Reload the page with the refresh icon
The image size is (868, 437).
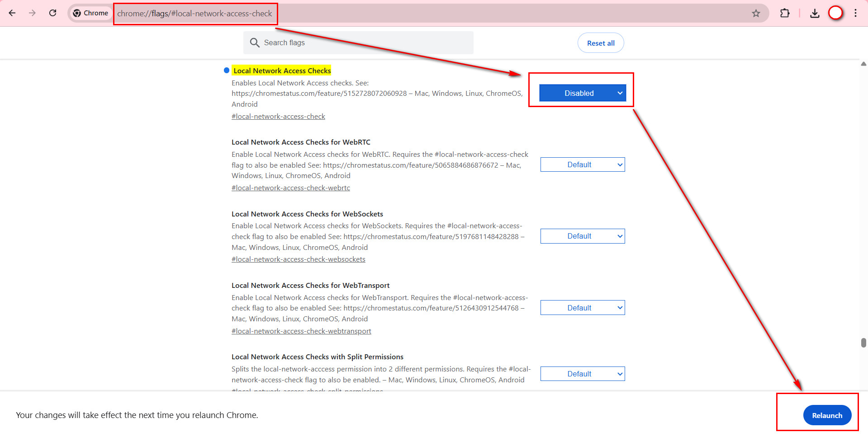click(53, 13)
